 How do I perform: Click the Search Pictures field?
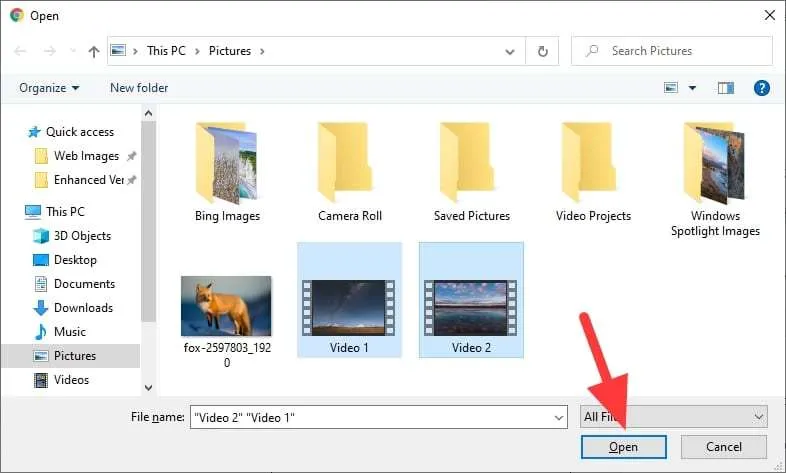pos(672,51)
